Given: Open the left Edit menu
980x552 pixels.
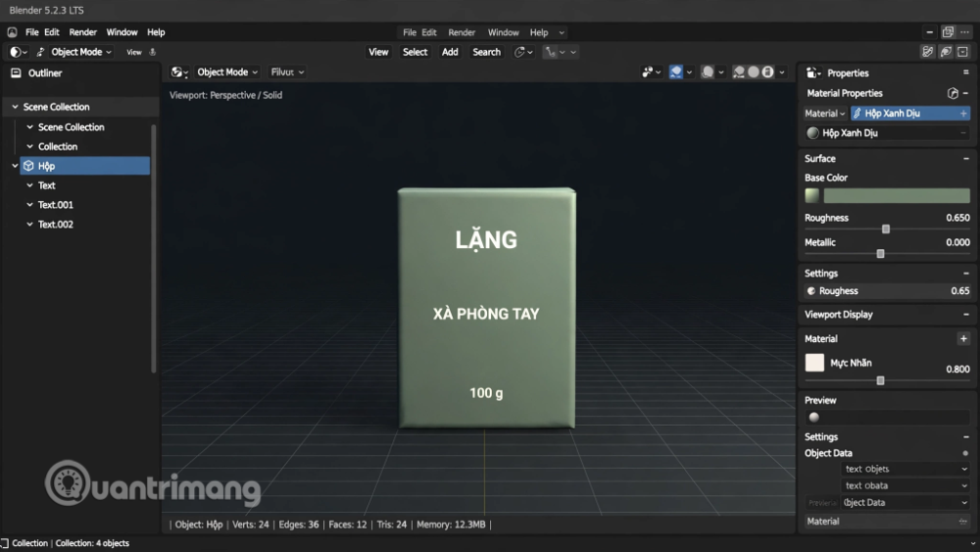Looking at the screenshot, I should 52,32.
